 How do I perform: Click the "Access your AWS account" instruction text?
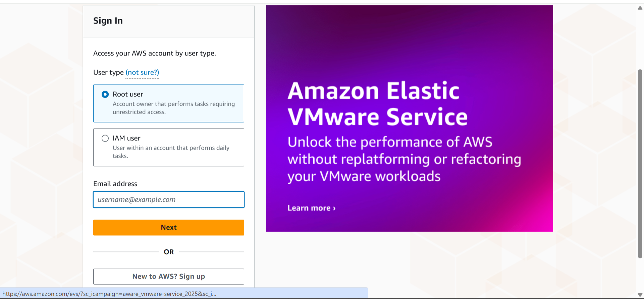point(154,53)
